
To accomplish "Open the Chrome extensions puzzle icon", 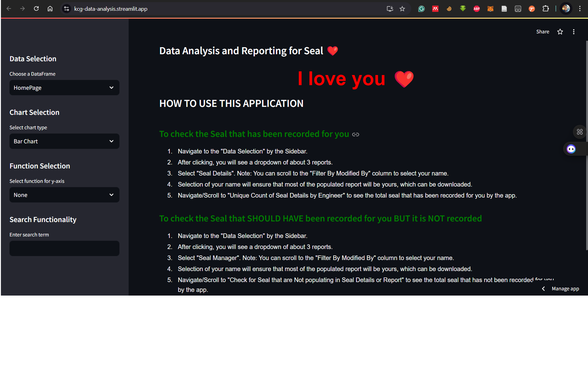I will tap(545, 9).
